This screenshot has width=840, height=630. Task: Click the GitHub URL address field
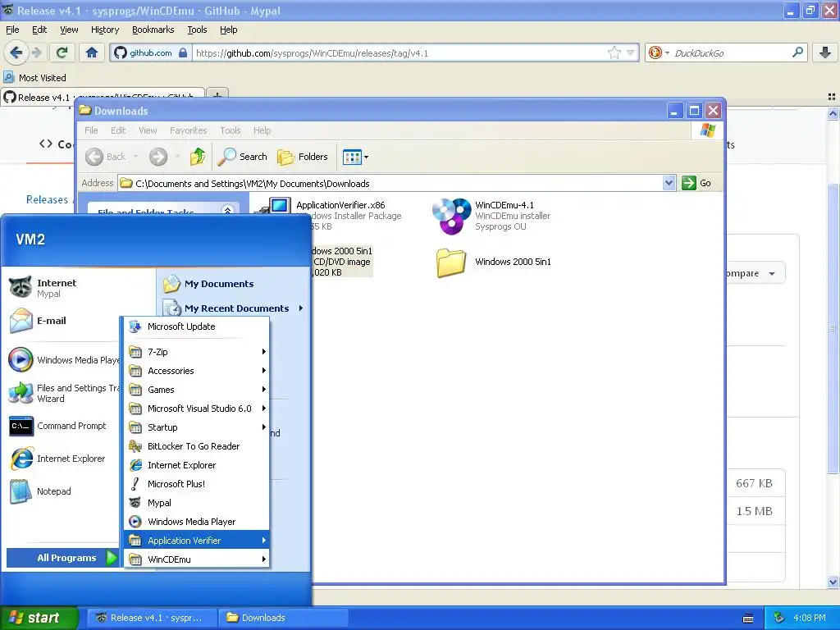click(x=400, y=52)
